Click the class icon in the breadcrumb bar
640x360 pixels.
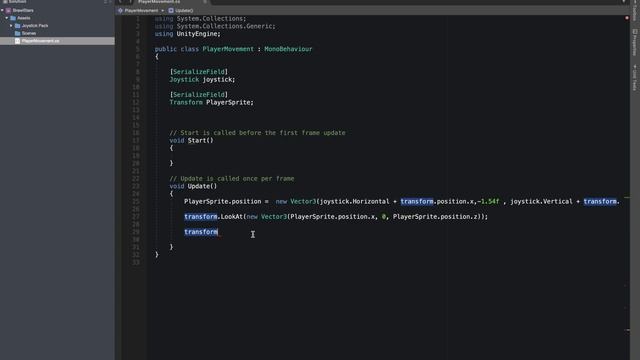tap(120, 11)
